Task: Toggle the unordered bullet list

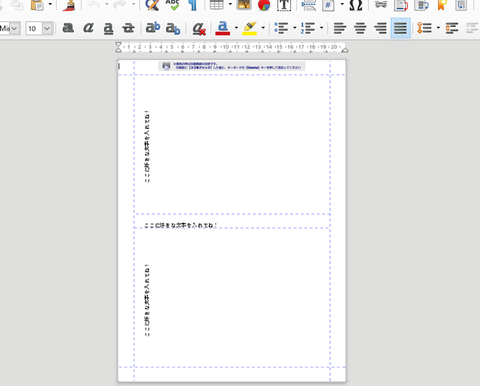Action: click(x=281, y=28)
